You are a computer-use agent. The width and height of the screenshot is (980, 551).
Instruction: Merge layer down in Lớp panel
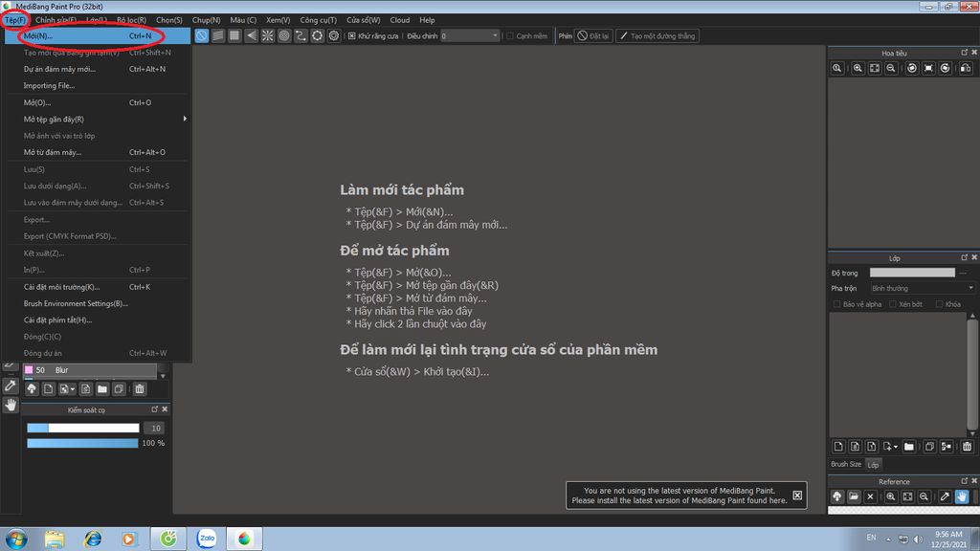[947, 446]
